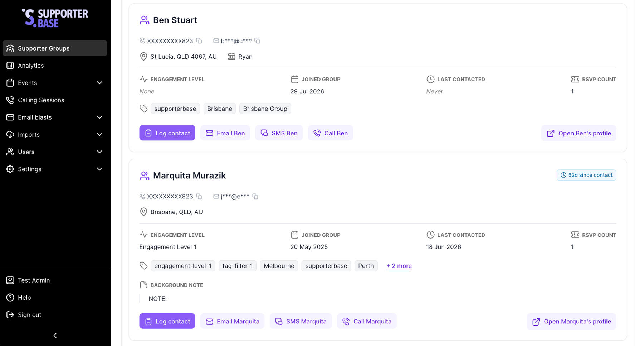The width and height of the screenshot is (644, 346).
Task: Copy Ben Stuart's phone number
Action: click(x=199, y=41)
